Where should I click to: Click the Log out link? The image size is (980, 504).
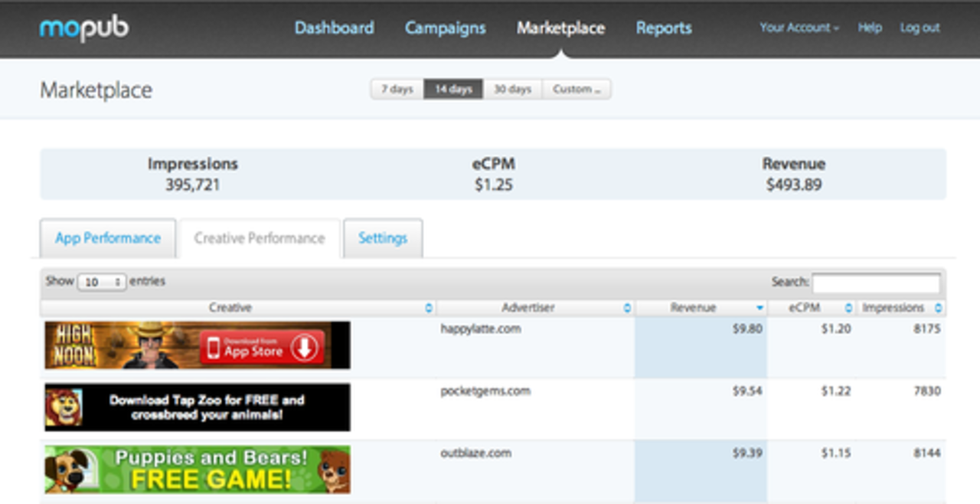(x=920, y=28)
